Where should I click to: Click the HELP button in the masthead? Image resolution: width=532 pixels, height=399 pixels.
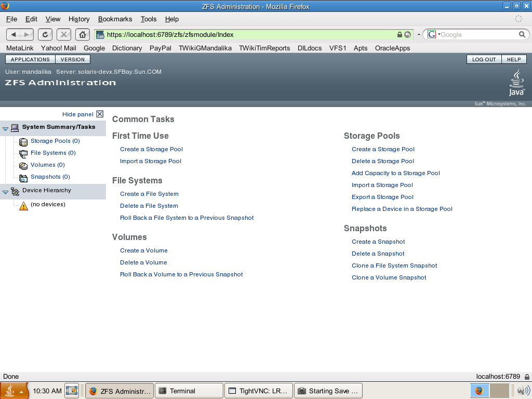coord(514,59)
